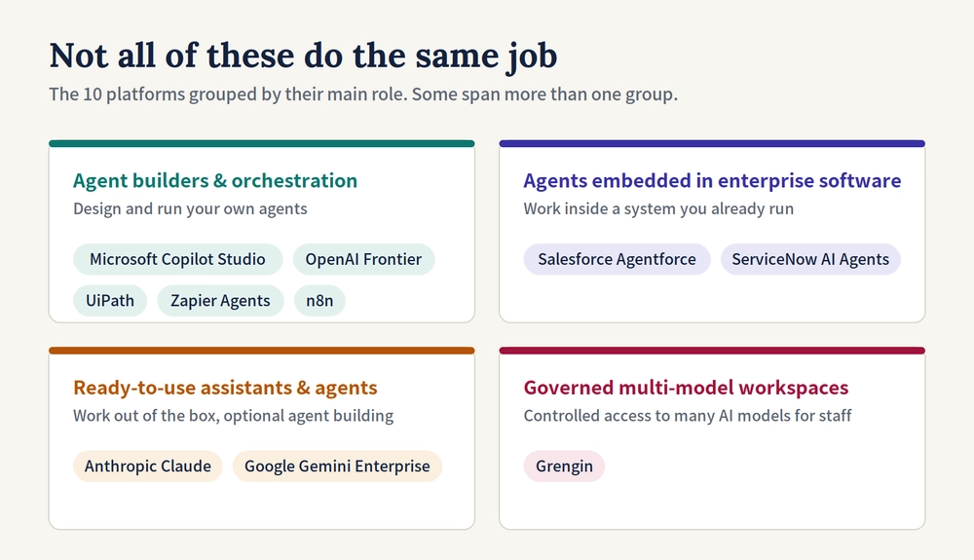Click the Microsoft Copilot Studio chip
The image size is (974, 560).
(177, 259)
